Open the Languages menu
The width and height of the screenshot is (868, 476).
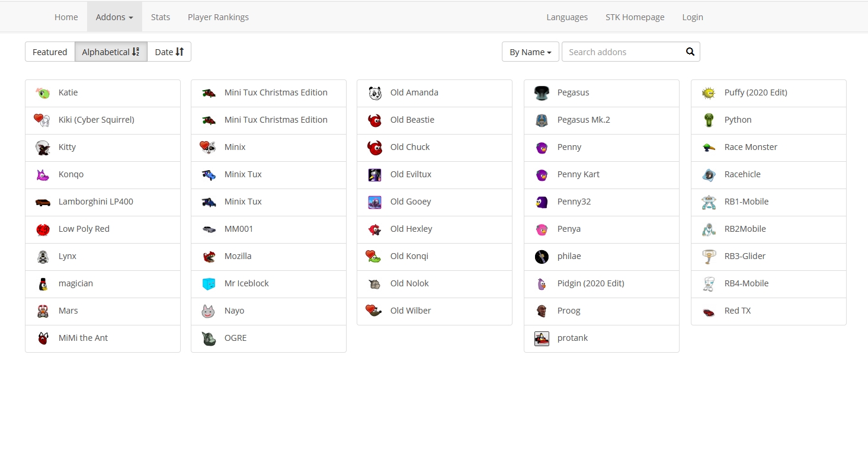(x=567, y=17)
